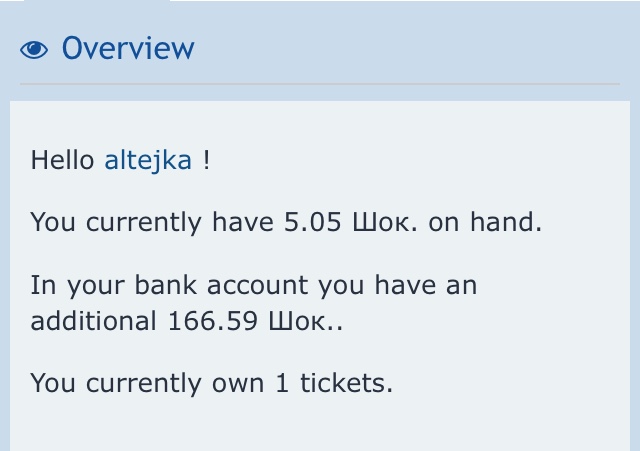Click the word "additional"
640x451 pixels.
pos(89,322)
